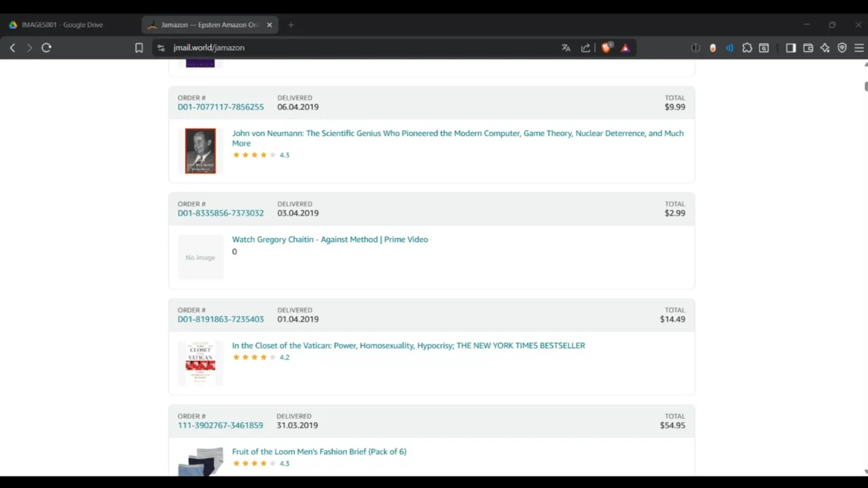
Task: Open the Watch Gregory Chaitin Against Method link
Action: pyautogui.click(x=330, y=239)
